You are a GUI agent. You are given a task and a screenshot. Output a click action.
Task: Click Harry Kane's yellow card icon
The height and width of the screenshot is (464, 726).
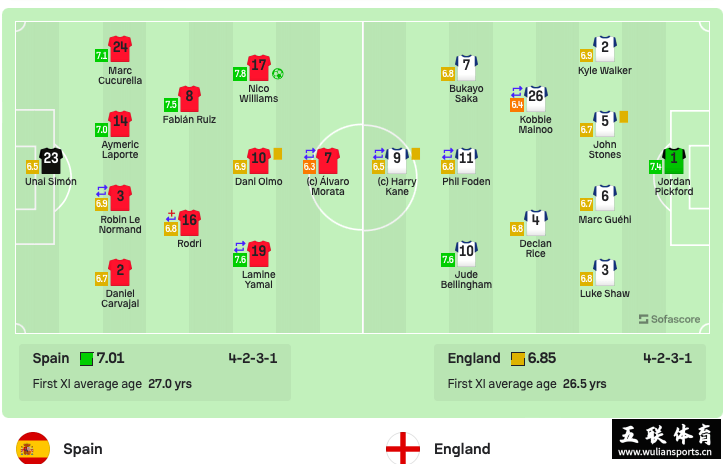point(416,154)
